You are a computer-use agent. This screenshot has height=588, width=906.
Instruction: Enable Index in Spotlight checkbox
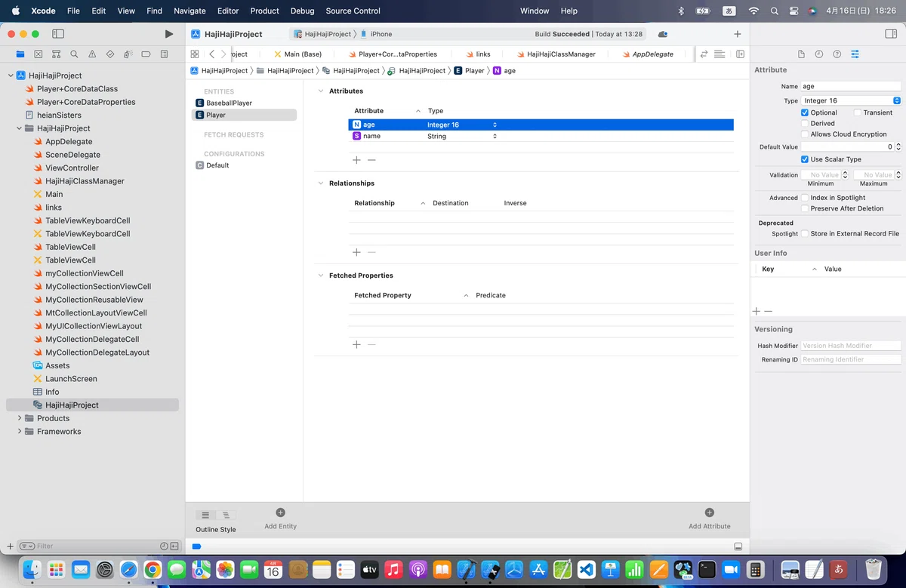[805, 198]
